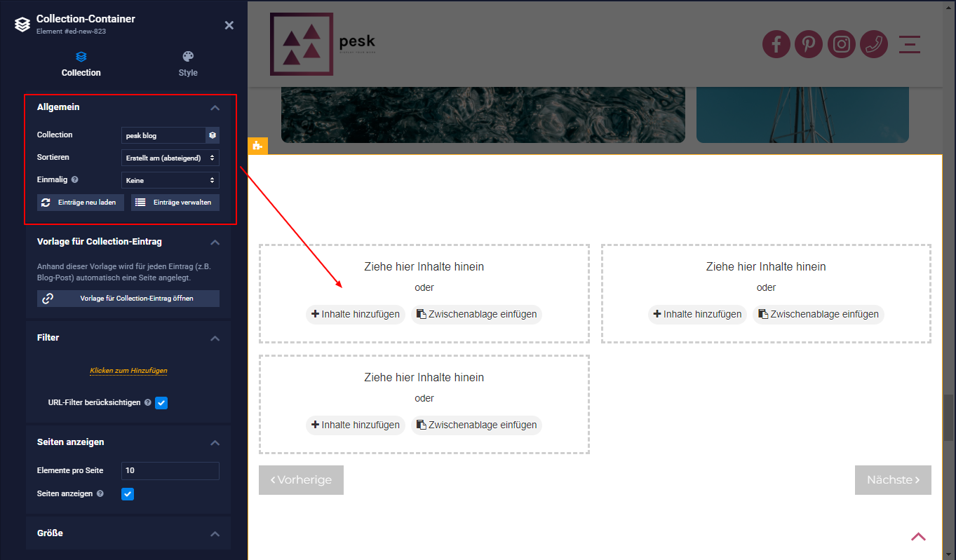Uncheck the Seiten anzeigen checkbox
956x560 pixels.
[x=128, y=494]
